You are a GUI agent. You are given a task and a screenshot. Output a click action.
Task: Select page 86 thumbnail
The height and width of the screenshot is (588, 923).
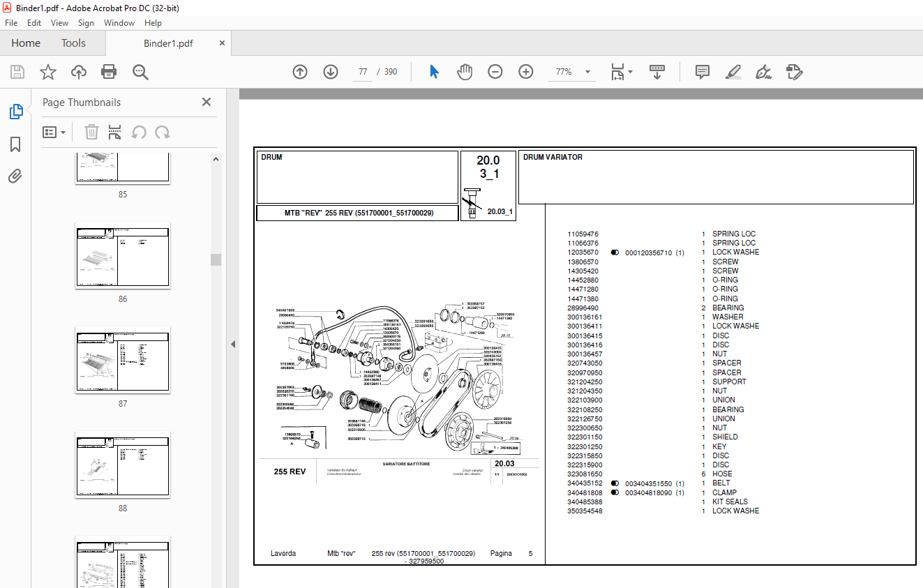pos(123,255)
